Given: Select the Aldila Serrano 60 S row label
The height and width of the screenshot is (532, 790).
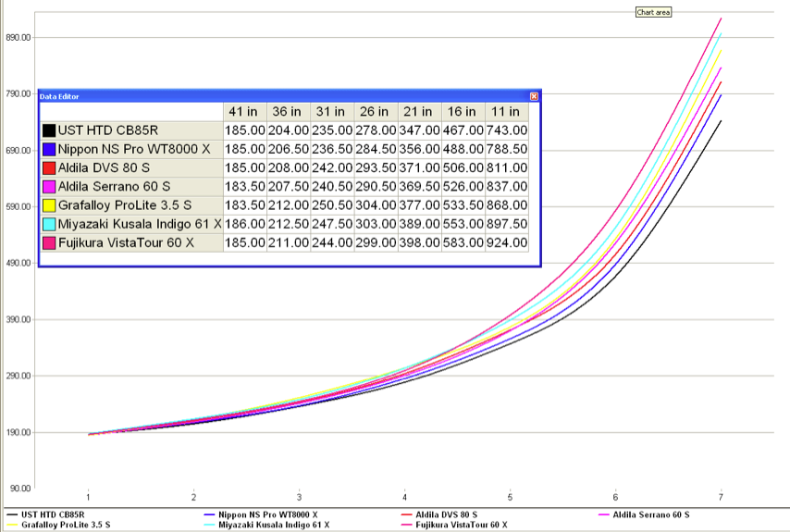Looking at the screenshot, I should point(131,187).
